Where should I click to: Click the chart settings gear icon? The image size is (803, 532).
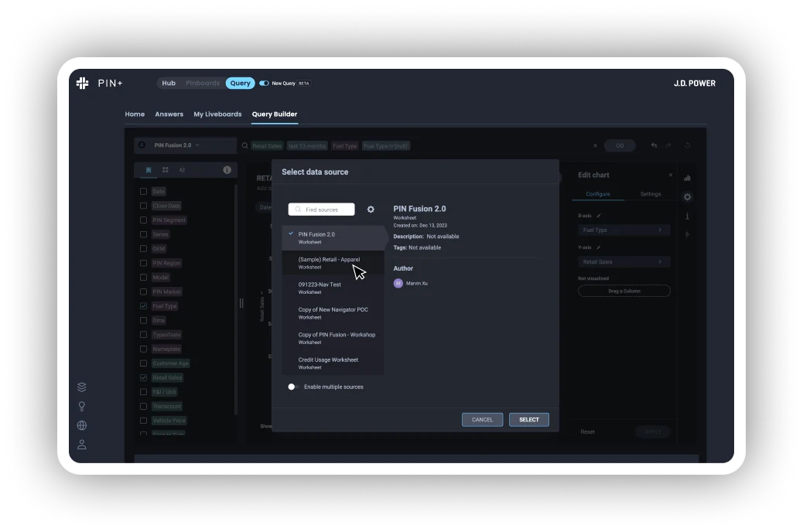(x=687, y=196)
